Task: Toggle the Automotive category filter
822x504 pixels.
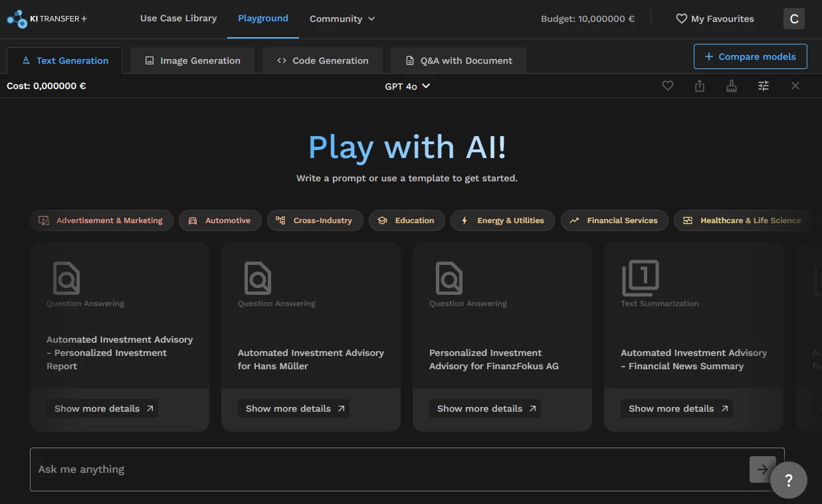Action: 220,220
